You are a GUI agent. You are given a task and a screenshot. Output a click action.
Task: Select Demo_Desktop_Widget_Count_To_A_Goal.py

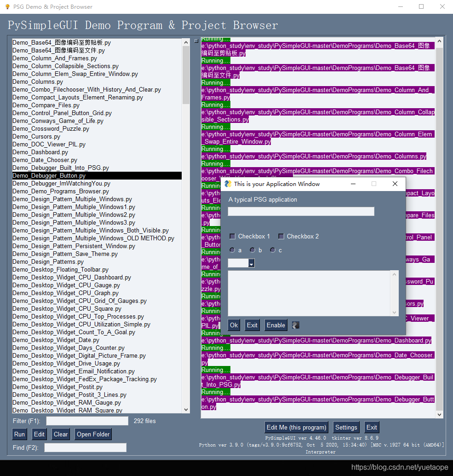click(97, 332)
